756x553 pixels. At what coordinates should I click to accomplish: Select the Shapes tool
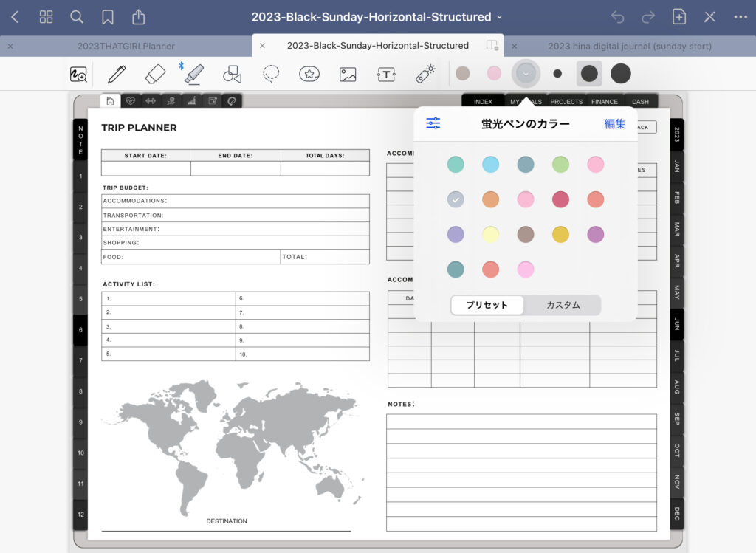coord(232,74)
